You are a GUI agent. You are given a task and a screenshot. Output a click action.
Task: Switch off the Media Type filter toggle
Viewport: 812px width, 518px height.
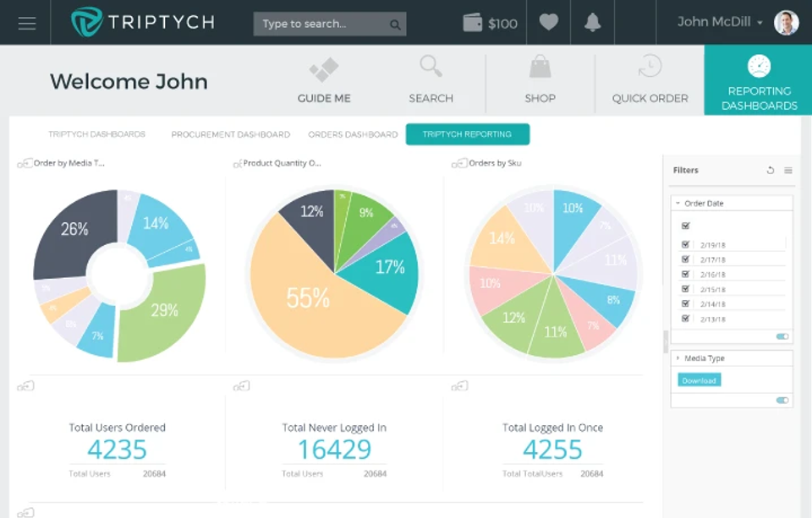tap(782, 400)
